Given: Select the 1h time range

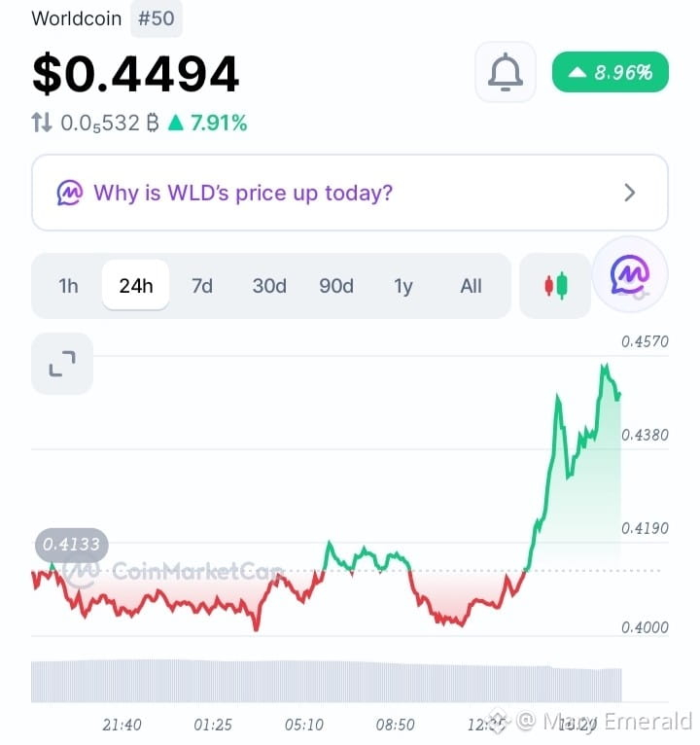Looking at the screenshot, I should point(68,286).
